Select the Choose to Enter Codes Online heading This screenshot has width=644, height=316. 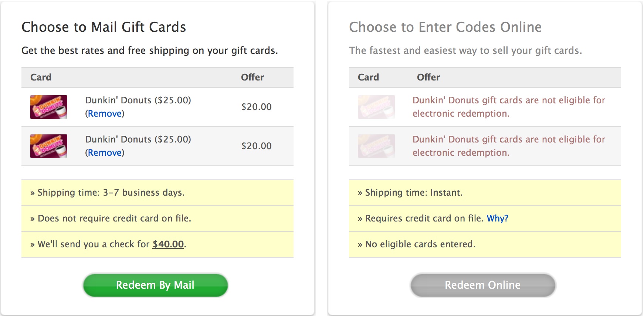[445, 27]
